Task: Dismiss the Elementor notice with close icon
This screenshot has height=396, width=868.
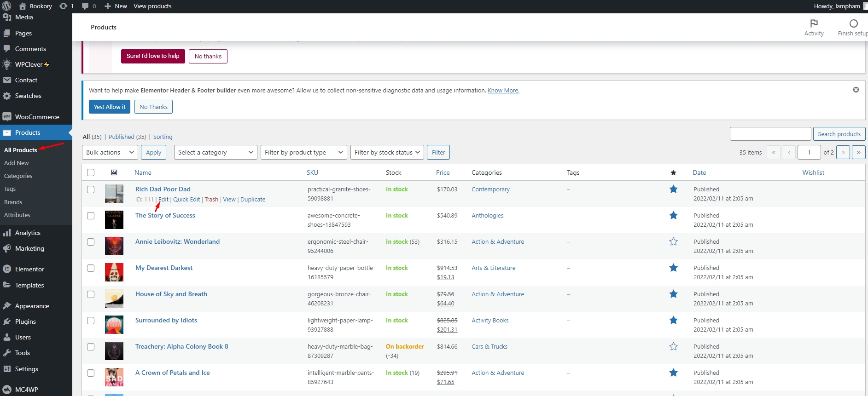Action: pos(856,90)
